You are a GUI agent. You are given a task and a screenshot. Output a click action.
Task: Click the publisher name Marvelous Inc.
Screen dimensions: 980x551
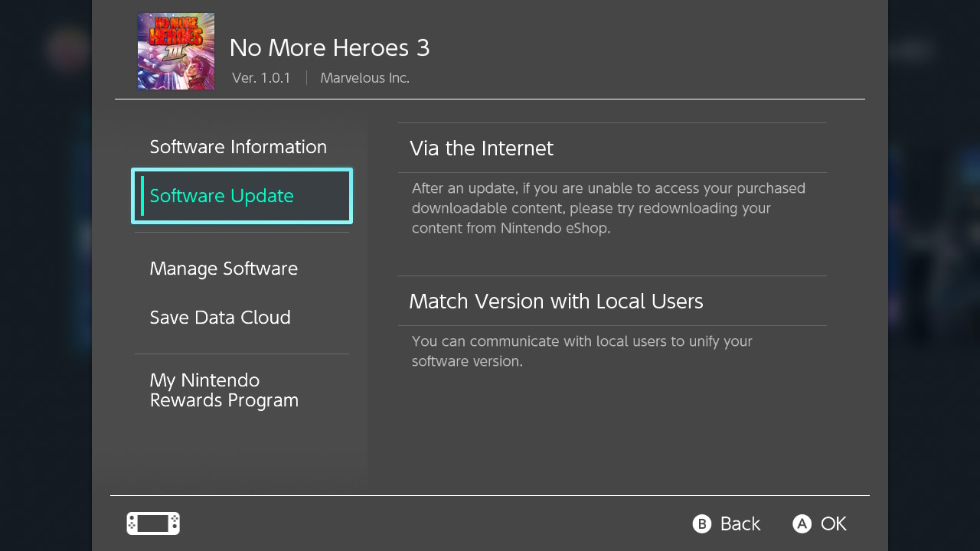[x=364, y=77]
